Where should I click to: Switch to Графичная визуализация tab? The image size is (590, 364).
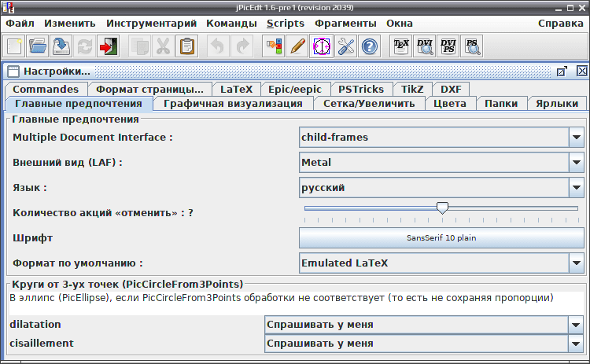click(x=233, y=104)
